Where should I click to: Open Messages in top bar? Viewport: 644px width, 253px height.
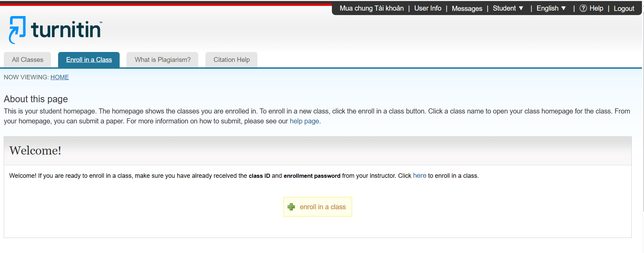tap(467, 9)
